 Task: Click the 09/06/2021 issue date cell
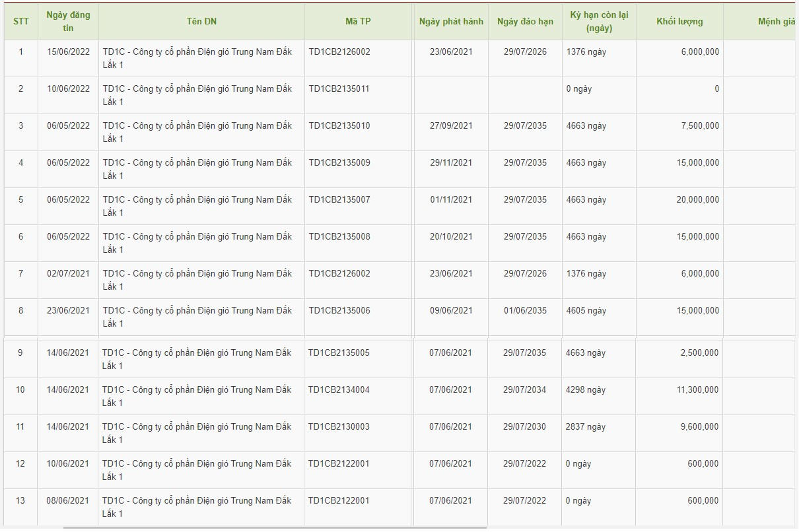[x=451, y=311]
